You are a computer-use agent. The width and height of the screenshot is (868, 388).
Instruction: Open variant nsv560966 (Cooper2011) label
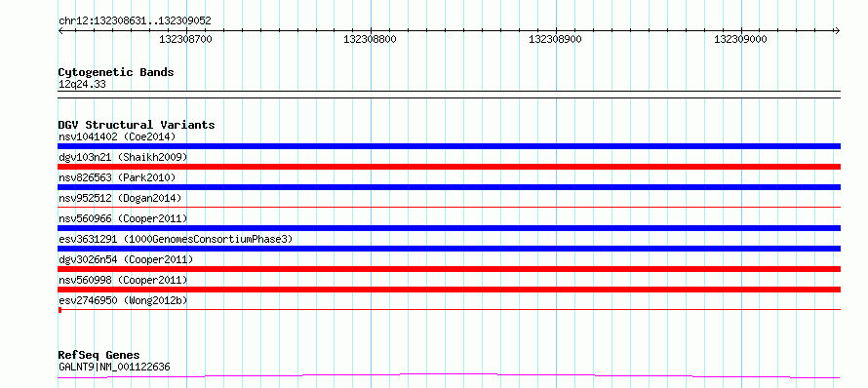123,218
